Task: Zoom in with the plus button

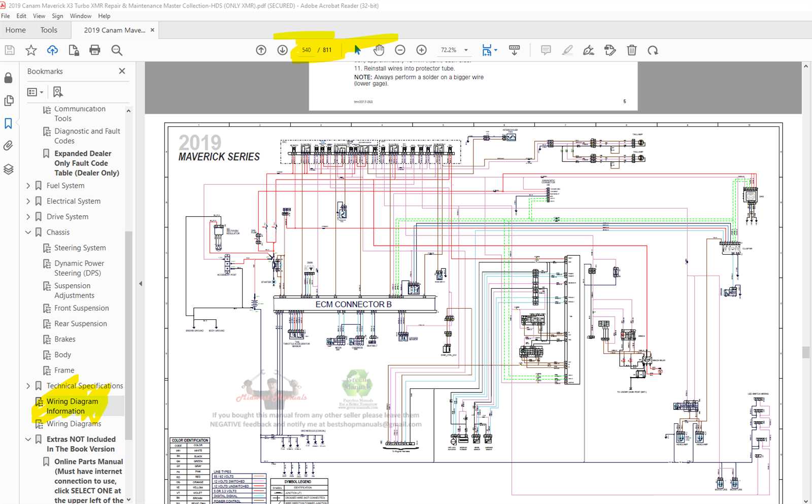Action: tap(421, 50)
